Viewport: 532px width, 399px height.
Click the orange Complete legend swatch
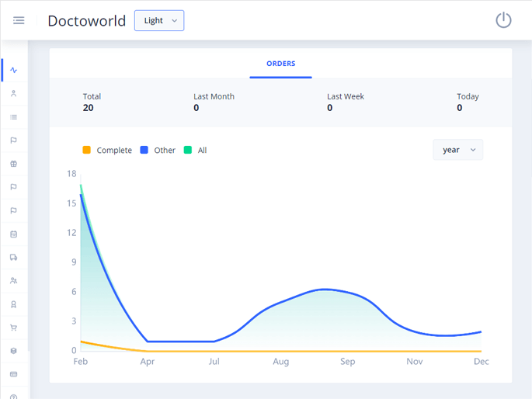pos(86,150)
